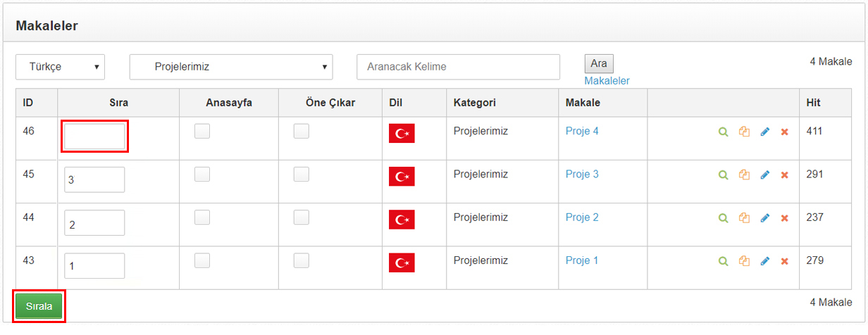Click the Turkish flag in row 46
Viewport: 868px width, 335px height.
tap(402, 133)
